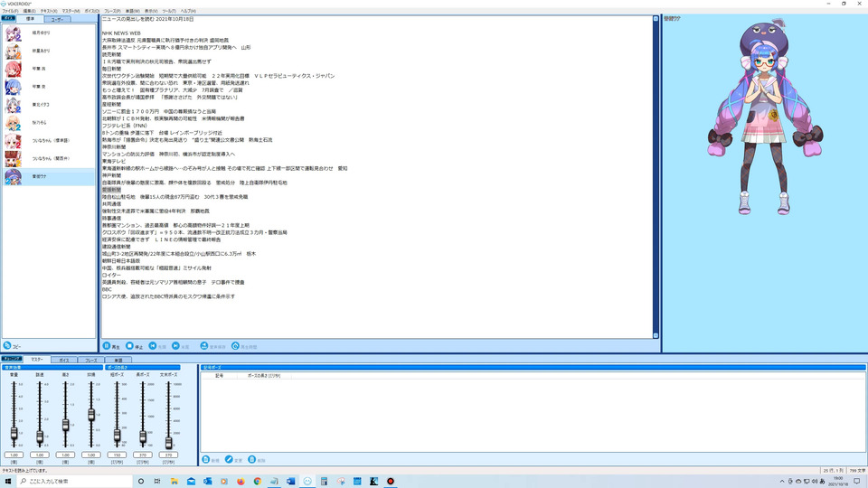This screenshot has width=868, height=488.
Task: Click the 短ポーズ value input field
Action: (x=117, y=455)
